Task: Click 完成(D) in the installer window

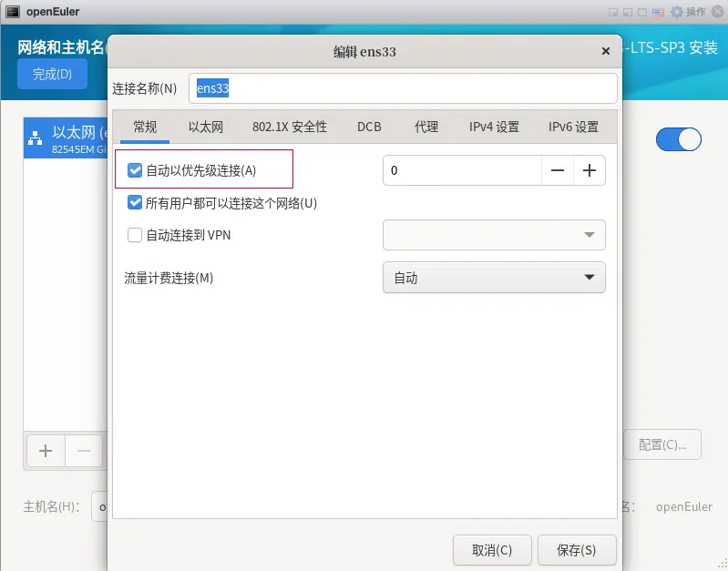Action: 52,74
